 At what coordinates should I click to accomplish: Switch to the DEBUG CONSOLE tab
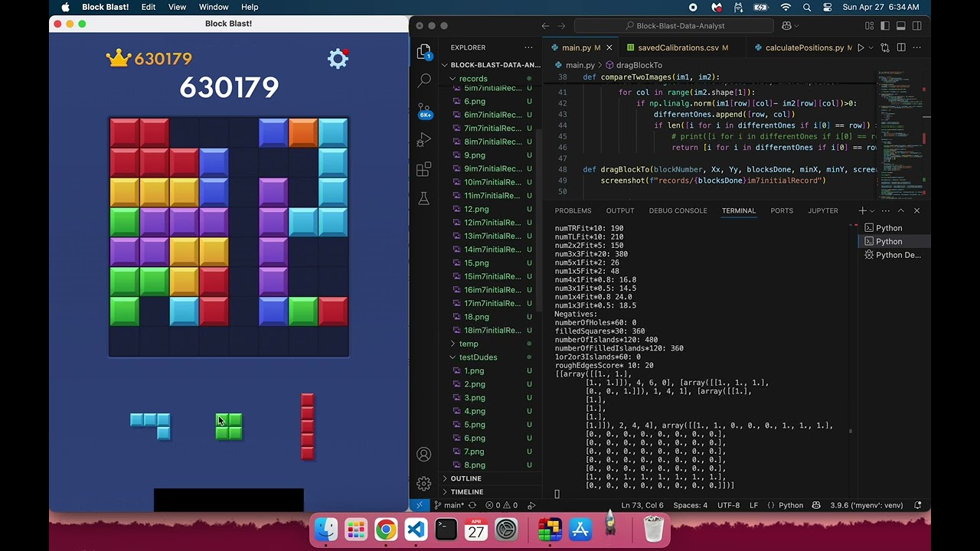[x=678, y=210]
